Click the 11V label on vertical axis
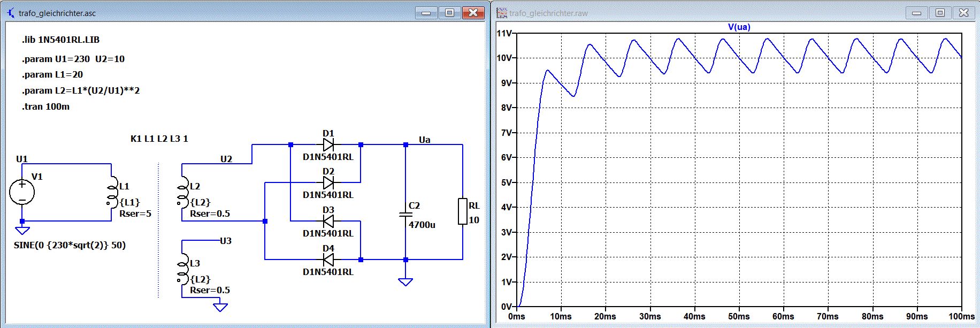 coord(504,33)
